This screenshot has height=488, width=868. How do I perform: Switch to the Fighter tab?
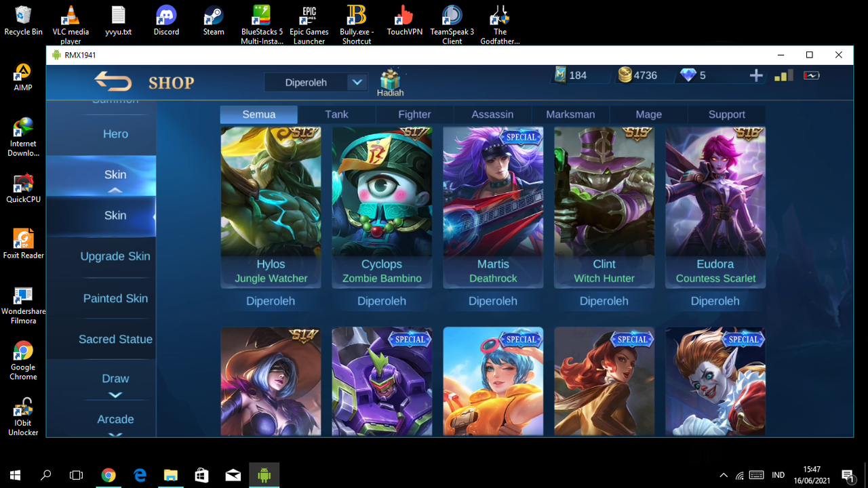414,115
